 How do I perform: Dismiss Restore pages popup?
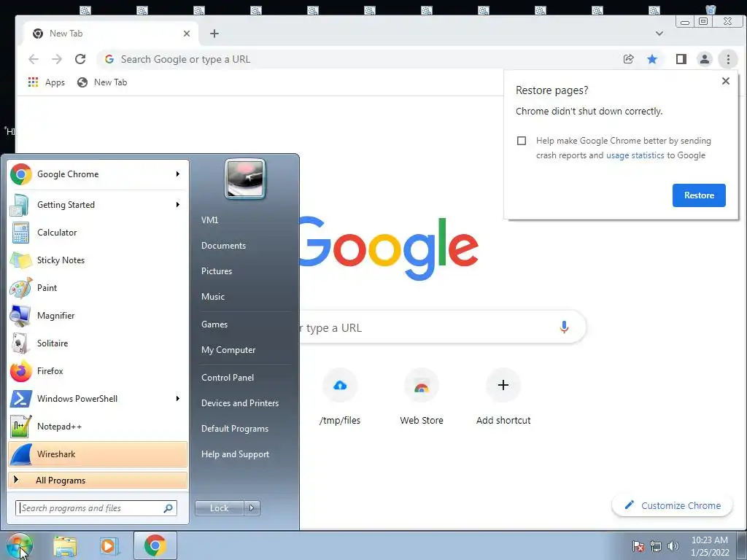(726, 81)
